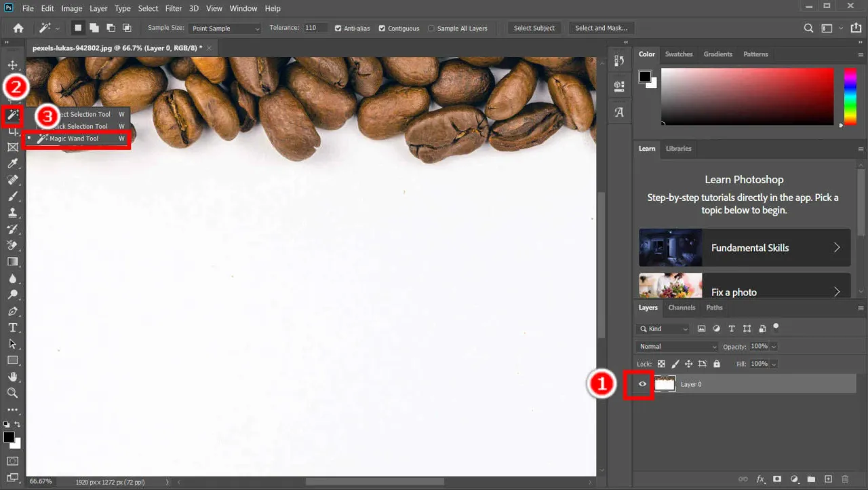Image resolution: width=868 pixels, height=490 pixels.
Task: Switch to the Channels tab
Action: [x=682, y=307]
